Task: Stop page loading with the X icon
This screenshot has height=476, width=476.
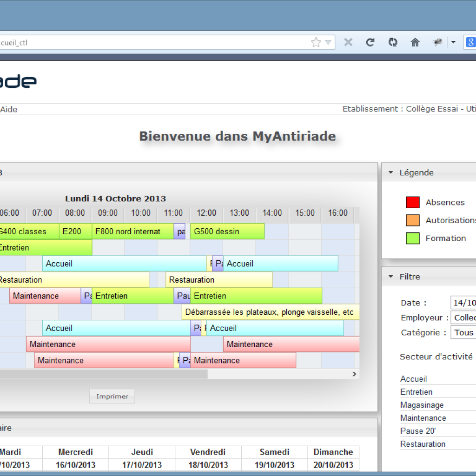Action: coord(348,42)
